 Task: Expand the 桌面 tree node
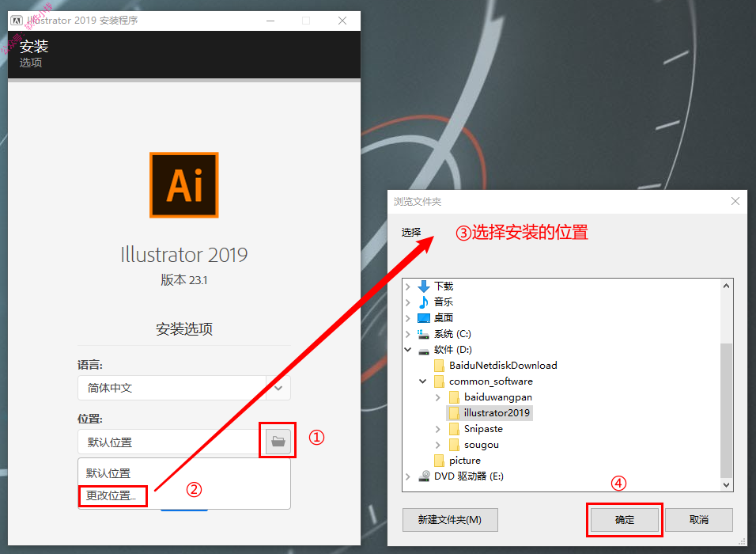(x=408, y=318)
